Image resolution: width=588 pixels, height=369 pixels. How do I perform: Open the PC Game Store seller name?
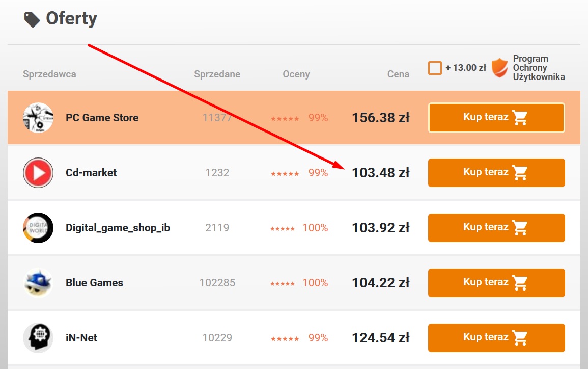point(102,118)
